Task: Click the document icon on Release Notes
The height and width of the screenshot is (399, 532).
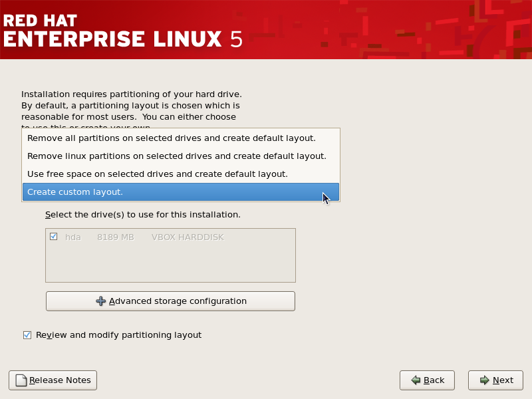Action: 21,380
